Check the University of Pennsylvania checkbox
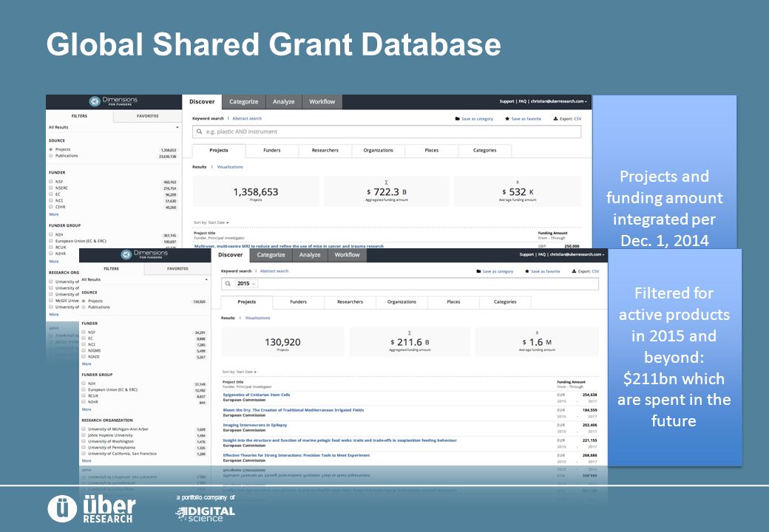 click(84, 447)
